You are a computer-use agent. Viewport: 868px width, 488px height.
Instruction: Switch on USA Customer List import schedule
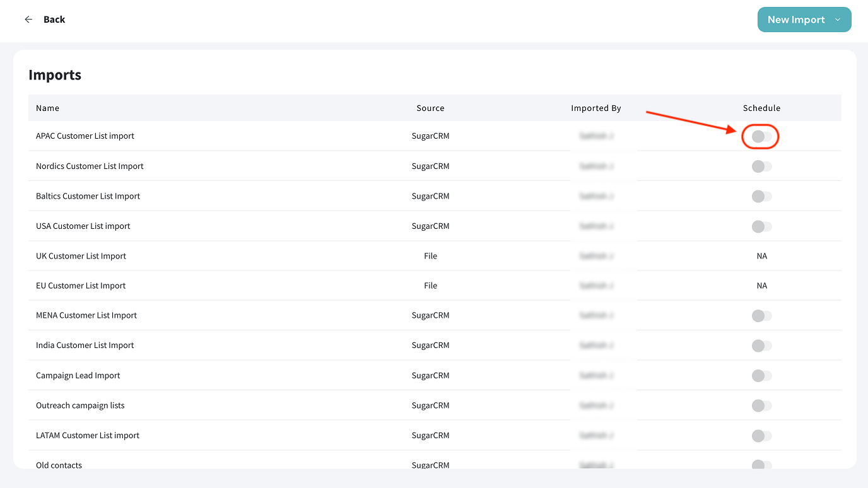coord(761,226)
